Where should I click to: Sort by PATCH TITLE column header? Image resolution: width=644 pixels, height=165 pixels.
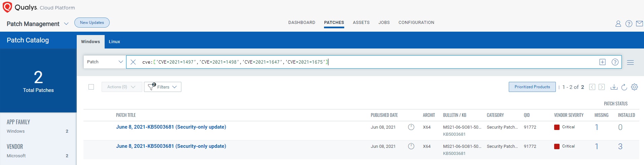coord(126,115)
